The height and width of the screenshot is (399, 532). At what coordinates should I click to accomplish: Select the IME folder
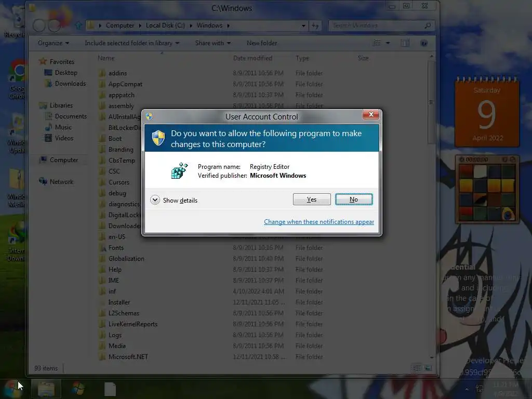(113, 280)
